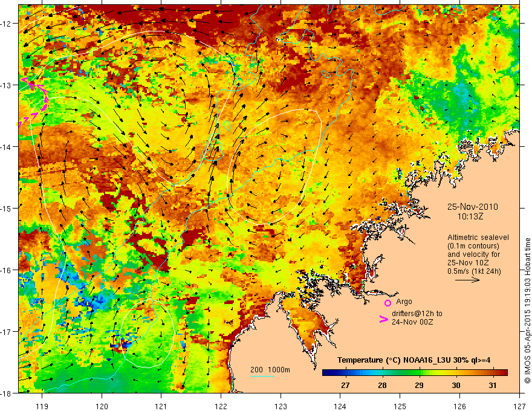The height and width of the screenshot is (411, 532).
Task: Click latitude label -17 on left axis
Action: 6,332
